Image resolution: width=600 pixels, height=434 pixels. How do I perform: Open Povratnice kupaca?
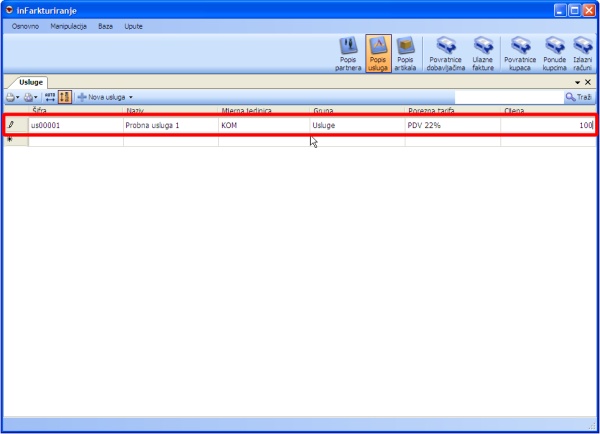coord(521,54)
